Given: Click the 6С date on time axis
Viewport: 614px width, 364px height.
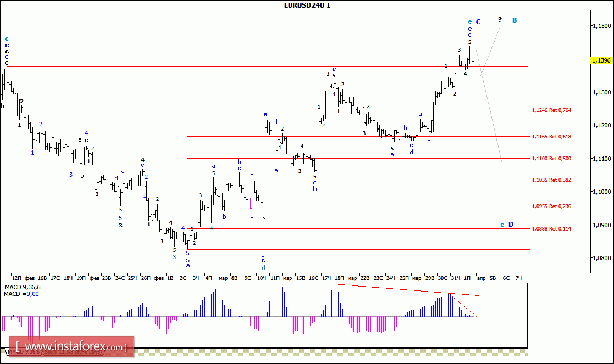Looking at the screenshot, I should click(x=506, y=278).
